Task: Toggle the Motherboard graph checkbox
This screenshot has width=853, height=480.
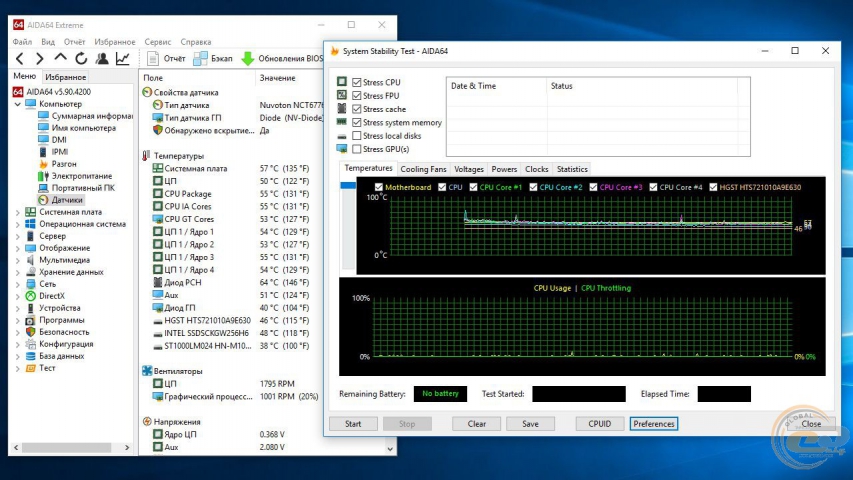Action: pos(379,187)
